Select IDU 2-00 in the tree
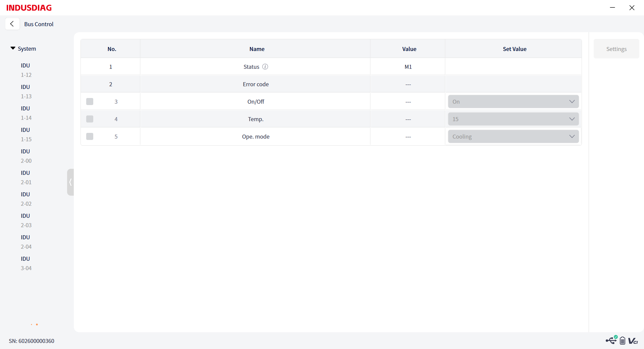The height and width of the screenshot is (349, 644). [26, 156]
